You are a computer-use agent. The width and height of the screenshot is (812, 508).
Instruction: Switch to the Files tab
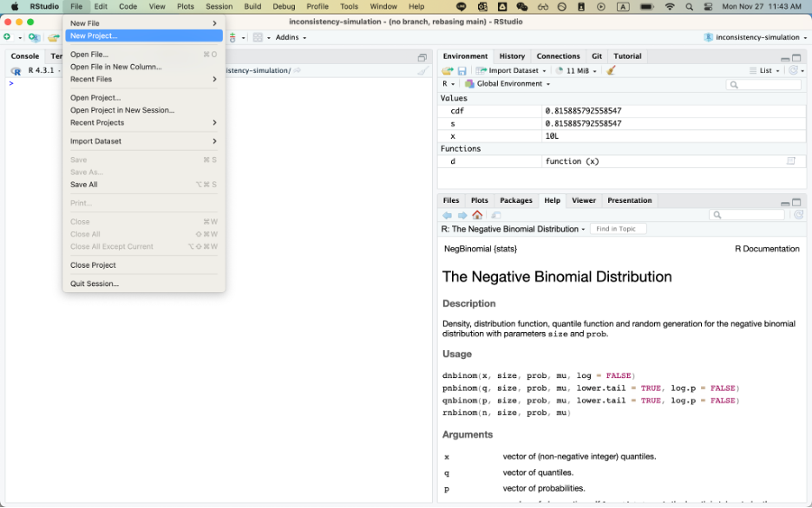[451, 201]
